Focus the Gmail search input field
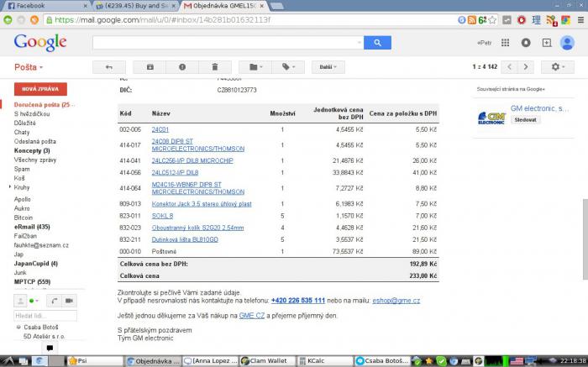Image resolution: width=588 pixels, height=367 pixels. (224, 43)
